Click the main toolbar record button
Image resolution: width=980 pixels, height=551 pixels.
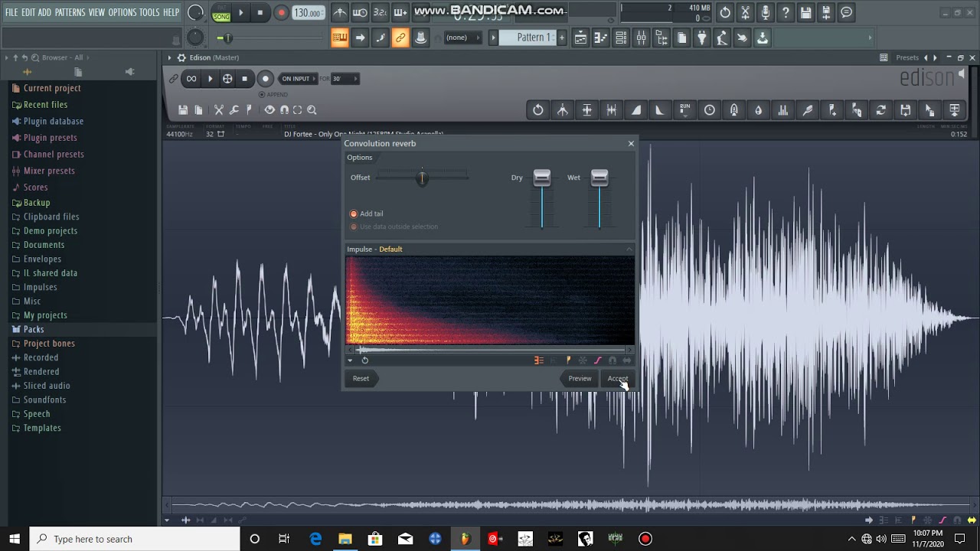[281, 13]
